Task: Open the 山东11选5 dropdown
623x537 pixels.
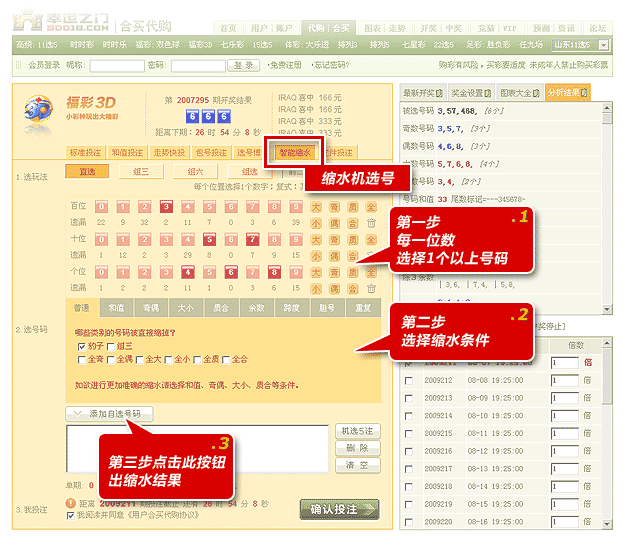Action: [604, 45]
